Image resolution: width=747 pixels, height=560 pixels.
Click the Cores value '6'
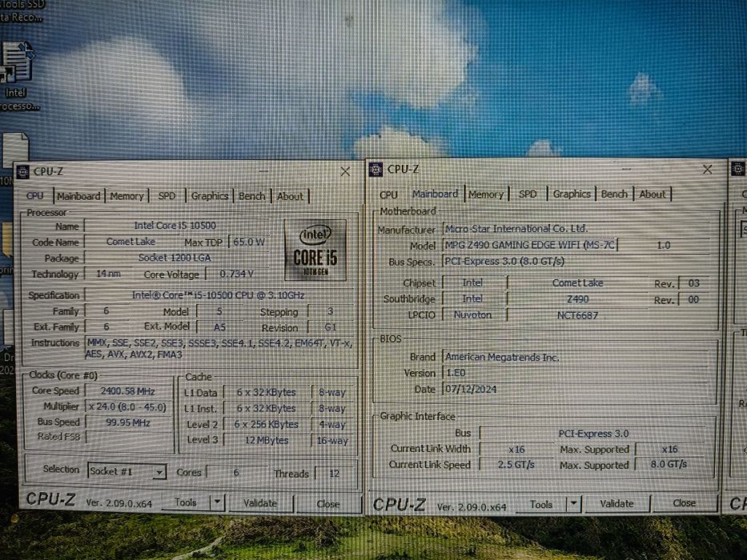tap(236, 473)
